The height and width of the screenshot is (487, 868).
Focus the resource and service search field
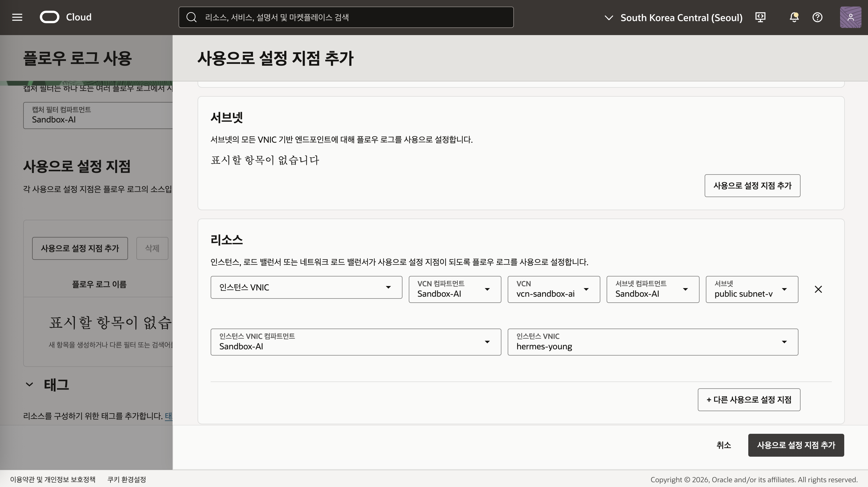[x=346, y=17]
